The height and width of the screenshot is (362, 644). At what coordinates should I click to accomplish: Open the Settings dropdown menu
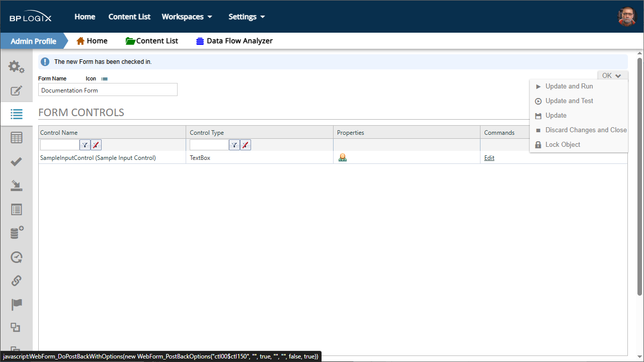[x=247, y=17]
